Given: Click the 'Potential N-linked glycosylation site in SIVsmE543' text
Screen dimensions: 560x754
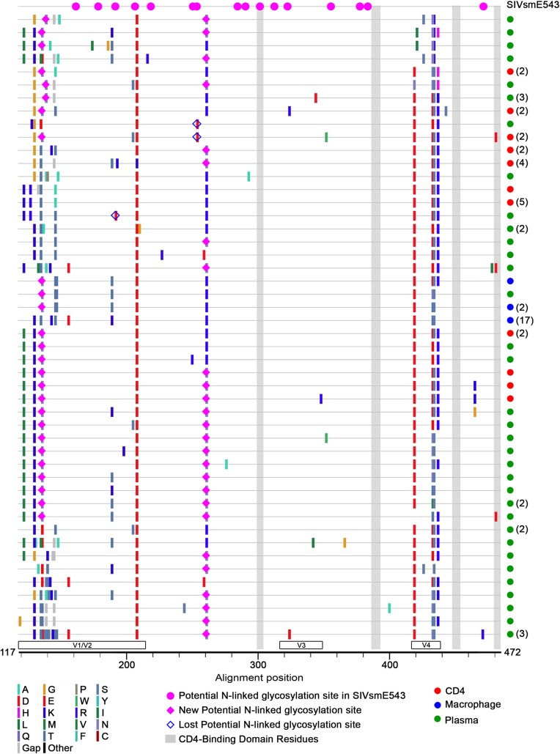Looking at the screenshot, I should click(292, 696).
